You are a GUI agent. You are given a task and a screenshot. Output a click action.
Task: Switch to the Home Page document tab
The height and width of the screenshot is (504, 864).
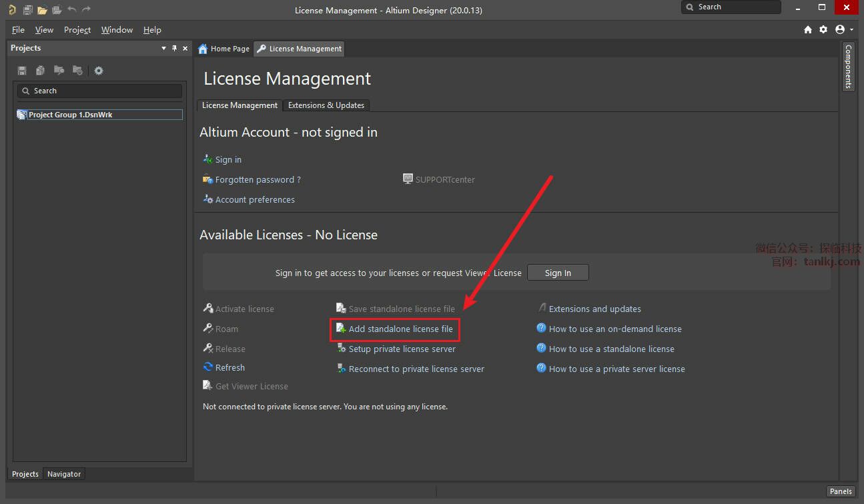(x=224, y=49)
